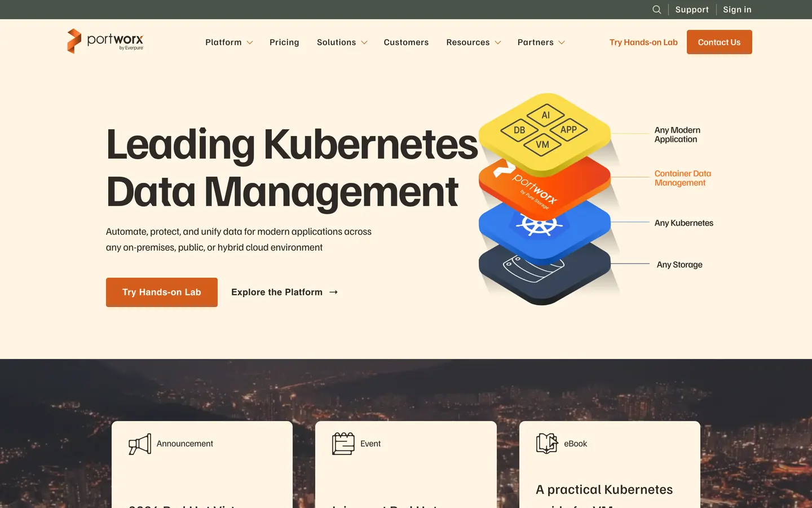This screenshot has height=508, width=812.
Task: Click the Contact Us button
Action: coord(720,42)
